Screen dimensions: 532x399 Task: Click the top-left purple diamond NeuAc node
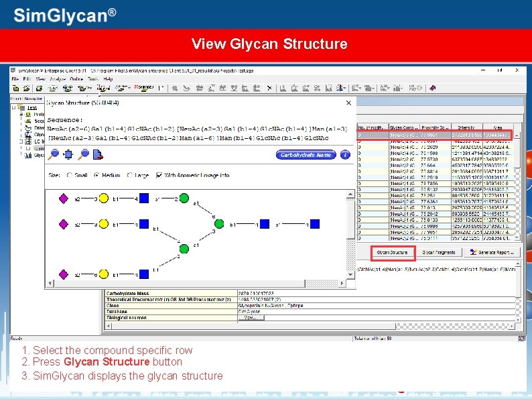[x=64, y=198]
